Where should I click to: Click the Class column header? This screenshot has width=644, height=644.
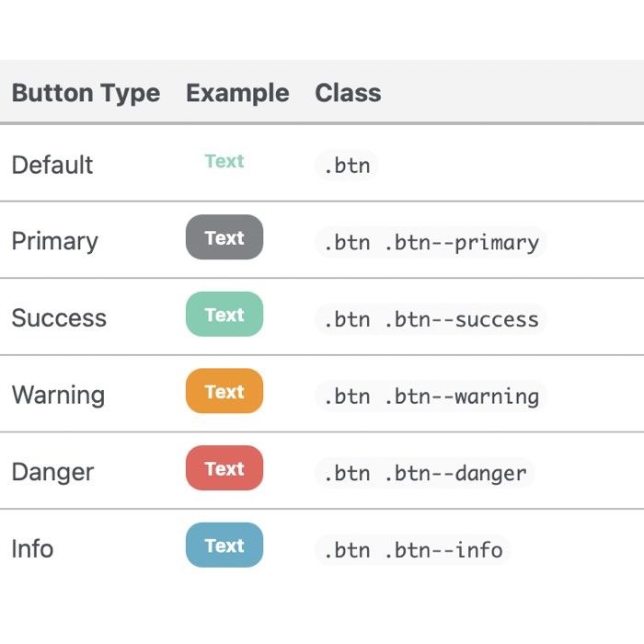pos(348,93)
